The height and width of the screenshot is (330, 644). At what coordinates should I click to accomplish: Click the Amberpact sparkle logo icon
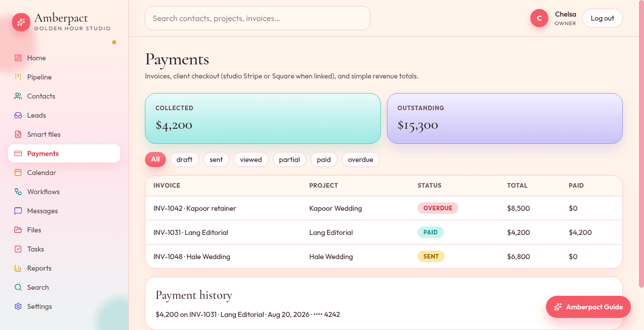pos(21,22)
